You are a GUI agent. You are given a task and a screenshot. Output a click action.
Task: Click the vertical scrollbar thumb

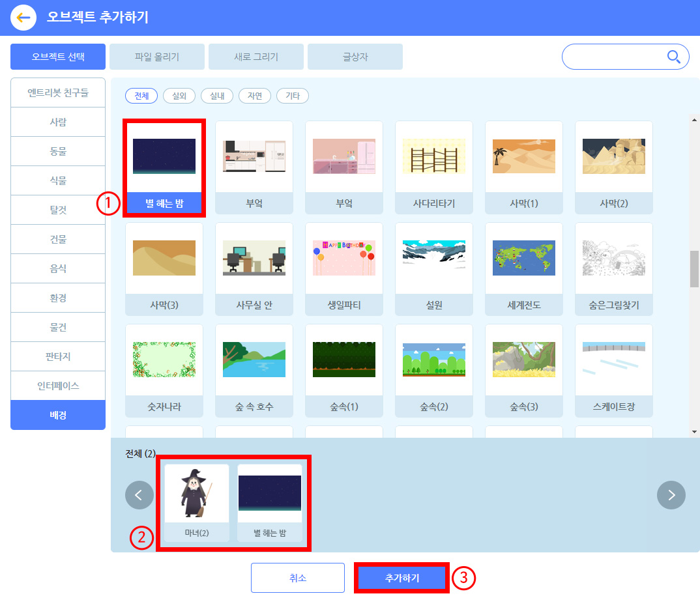tap(694, 269)
